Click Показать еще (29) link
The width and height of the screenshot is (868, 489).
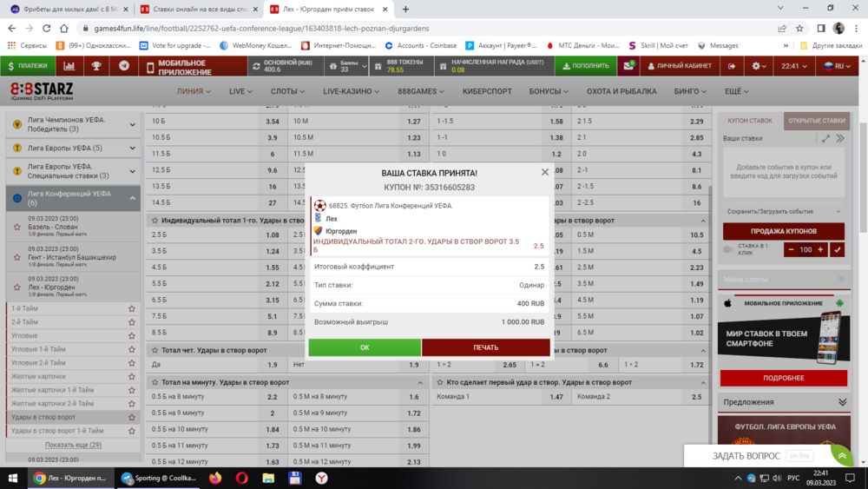click(x=73, y=445)
